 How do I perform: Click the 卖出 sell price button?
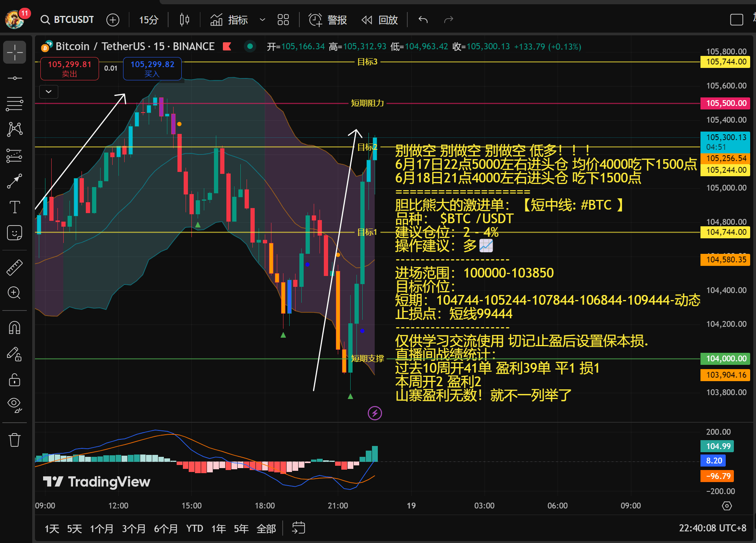70,69
